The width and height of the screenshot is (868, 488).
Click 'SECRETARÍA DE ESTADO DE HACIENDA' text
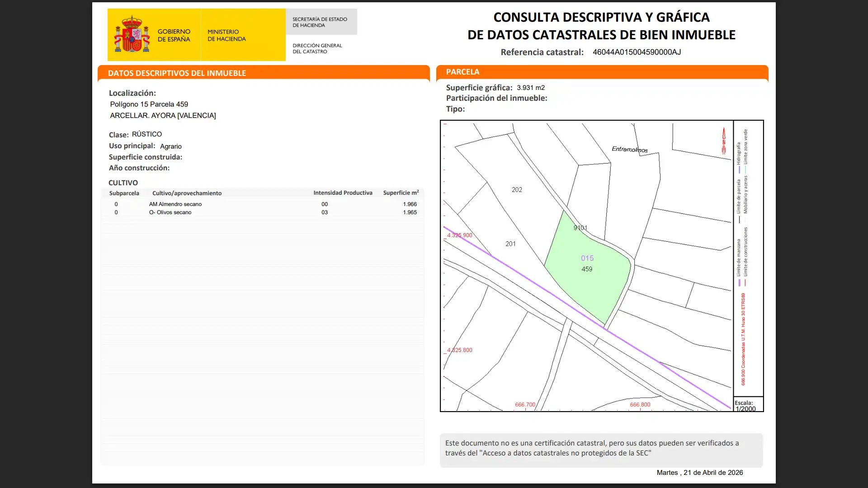click(x=320, y=22)
